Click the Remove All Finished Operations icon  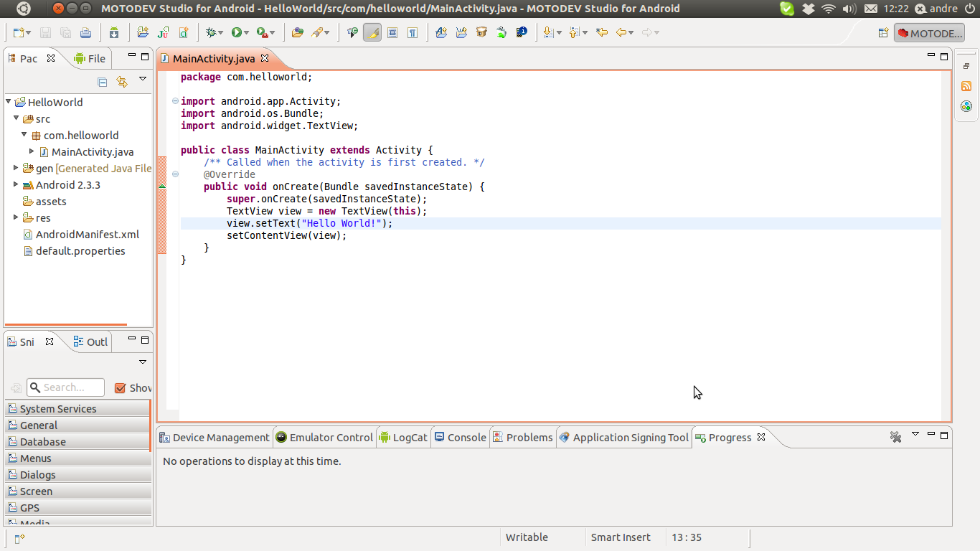(895, 437)
